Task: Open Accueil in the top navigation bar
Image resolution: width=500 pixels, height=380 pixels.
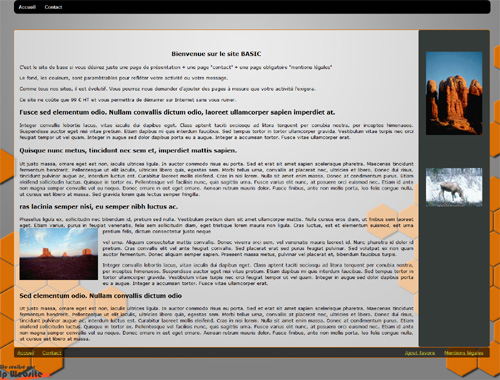Action: (27, 7)
